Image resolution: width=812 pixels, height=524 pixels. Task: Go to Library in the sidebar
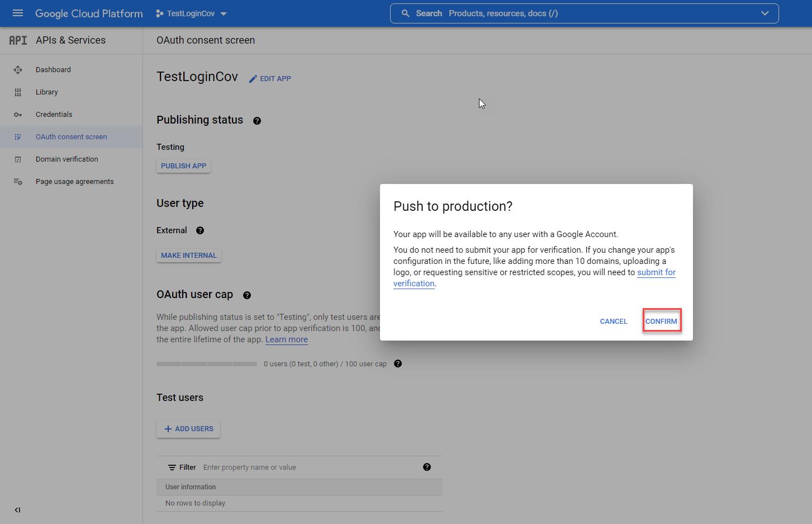point(47,92)
